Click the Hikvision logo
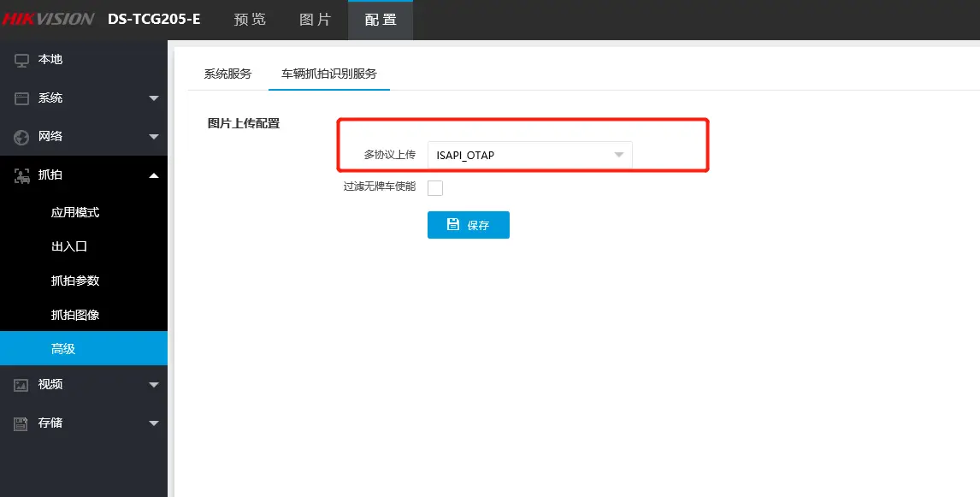 [x=48, y=19]
